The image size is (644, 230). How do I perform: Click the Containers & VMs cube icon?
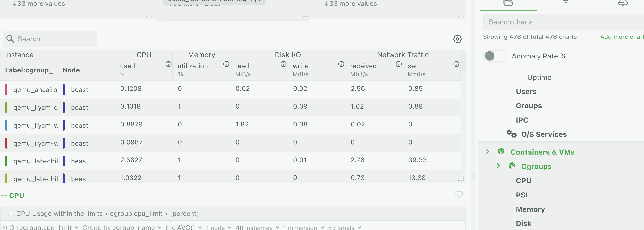pos(501,151)
